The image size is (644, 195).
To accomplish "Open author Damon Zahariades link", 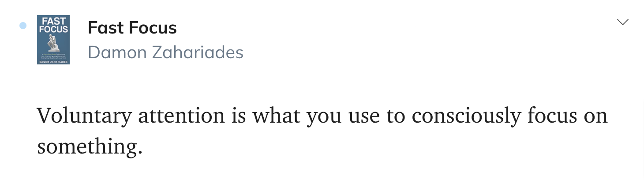I will 165,52.
